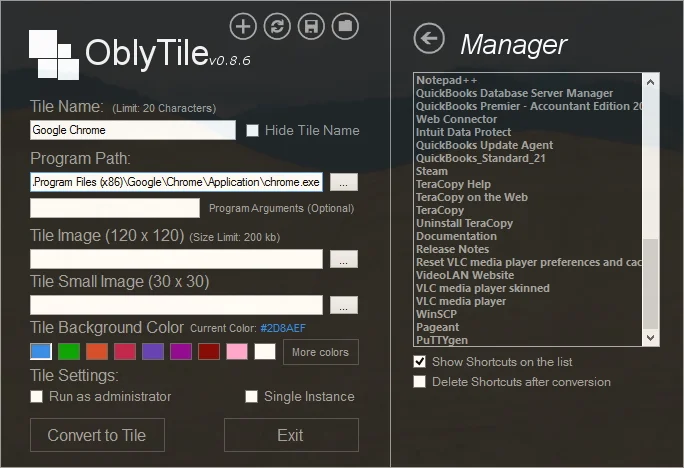
Task: Browse for Program Path with ellipsis button
Action: point(344,182)
